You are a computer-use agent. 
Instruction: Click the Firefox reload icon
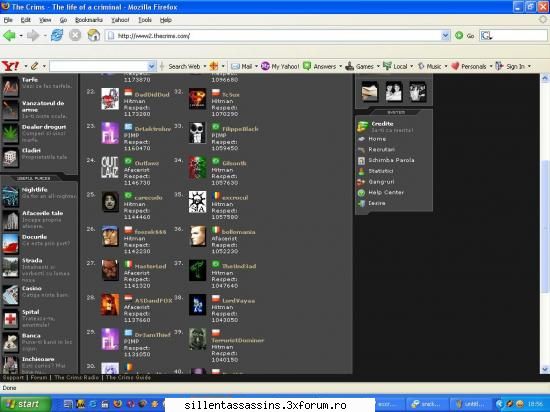coord(57,35)
